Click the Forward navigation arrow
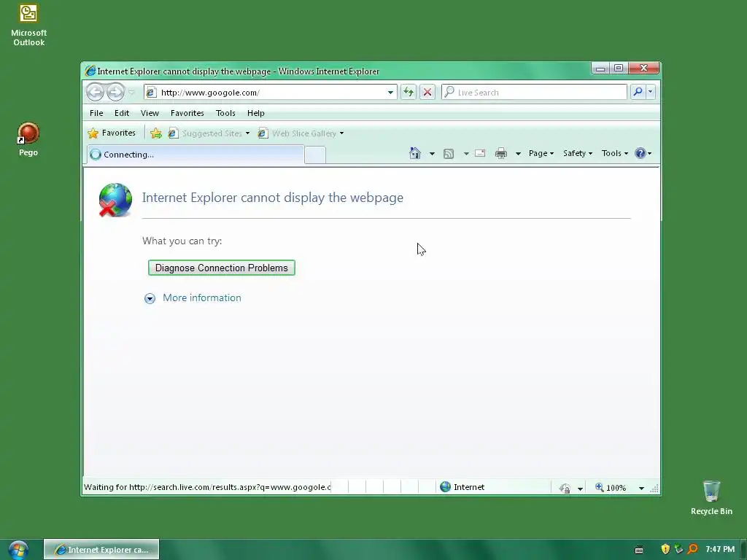 coord(115,92)
